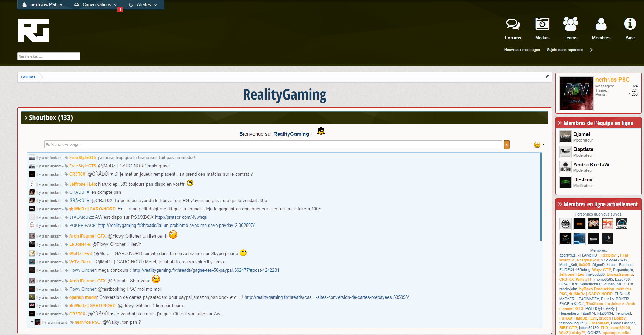Click the smiley after 'Skype please'
This screenshot has height=335, width=644.
(x=243, y=253)
